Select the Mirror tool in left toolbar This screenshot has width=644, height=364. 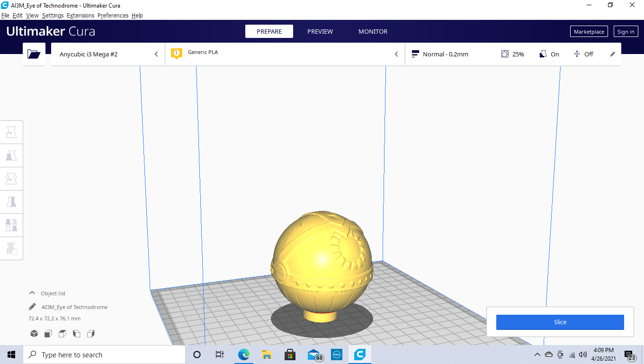[x=11, y=202]
